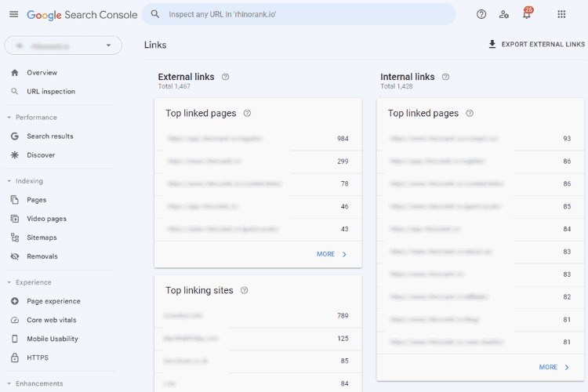Click EXPORT EXTERNAL LINKS button
The width and height of the screenshot is (588, 392).
536,44
